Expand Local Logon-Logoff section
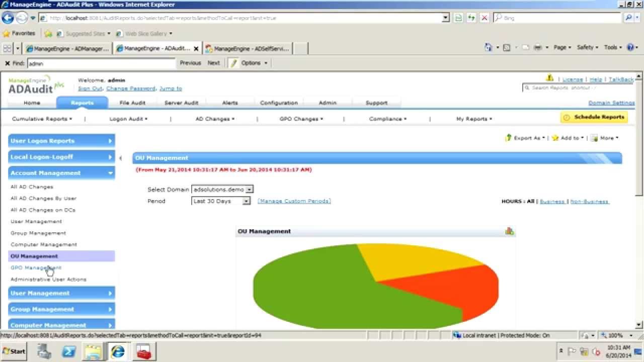644x362 pixels. pos(61,157)
